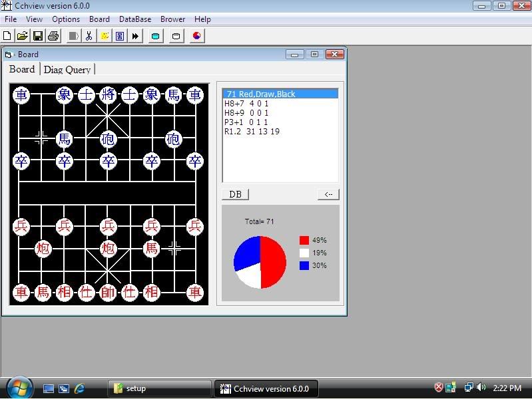Click the white 19% legend swatch
The image size is (532, 399).
point(304,253)
